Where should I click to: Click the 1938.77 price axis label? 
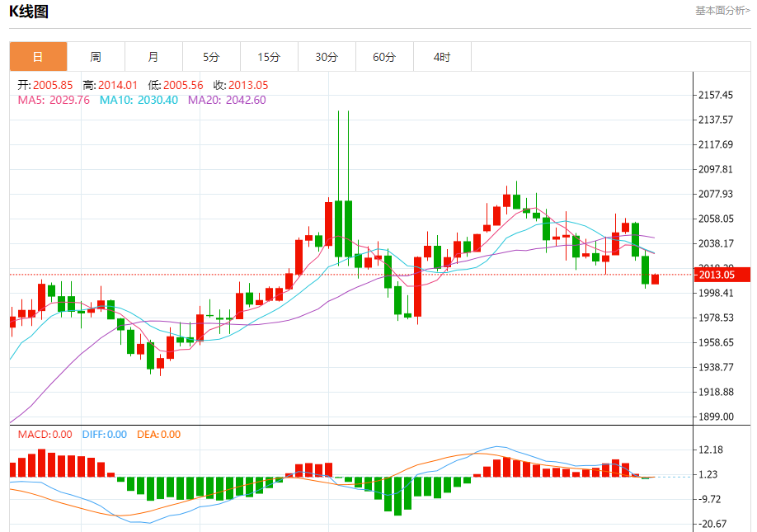[x=716, y=367]
